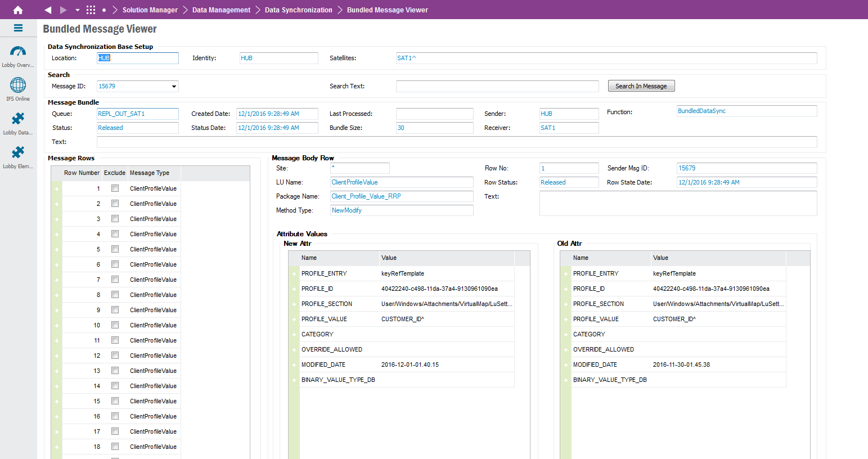Open Lobby Overview in the sidebar

click(18, 52)
